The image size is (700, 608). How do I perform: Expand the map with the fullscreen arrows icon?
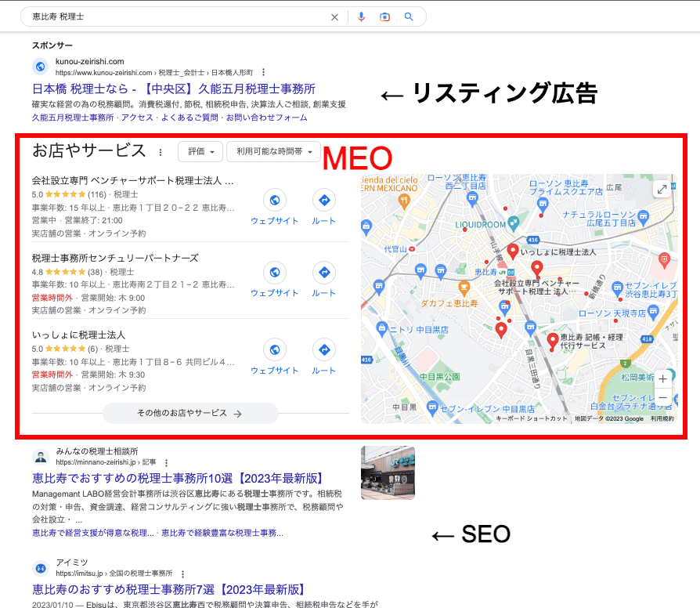coord(662,188)
